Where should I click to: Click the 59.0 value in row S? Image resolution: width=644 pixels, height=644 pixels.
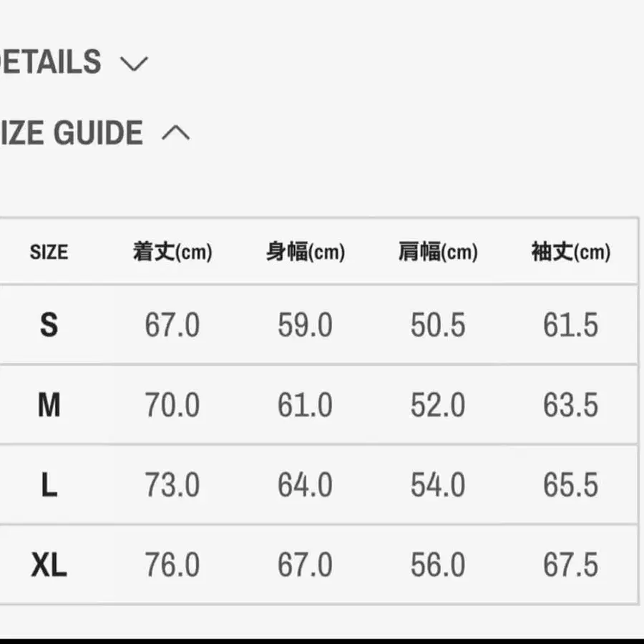(306, 326)
